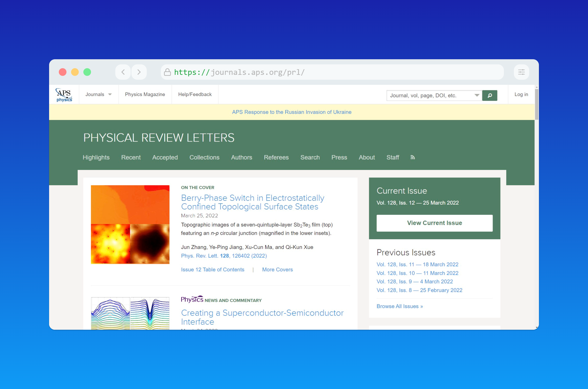Image resolution: width=588 pixels, height=389 pixels.
Task: Switch to the Accepted tab
Action: click(x=165, y=157)
